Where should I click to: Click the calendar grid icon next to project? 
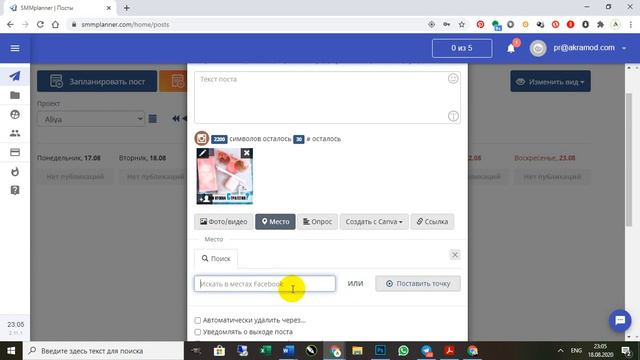pyautogui.click(x=152, y=119)
